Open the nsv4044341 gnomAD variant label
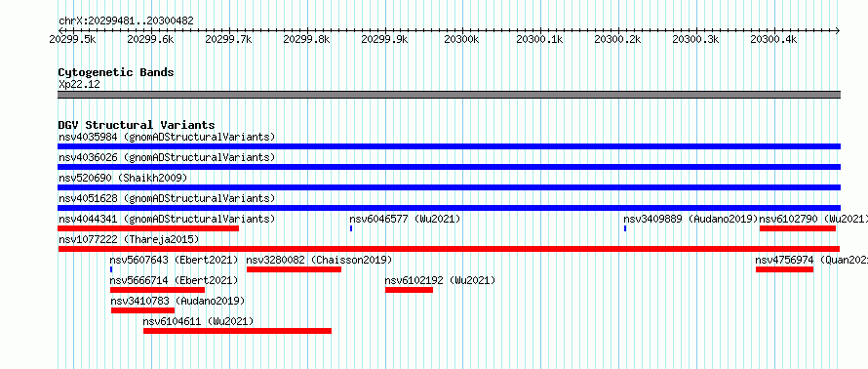868x369 pixels. (167, 219)
